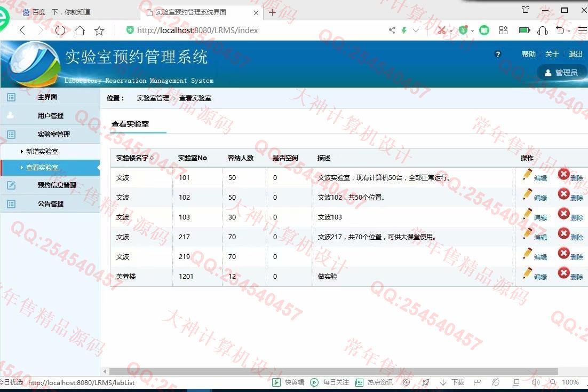
Task: Click the 预约信息管理 sidebar edit icon
Action: pyautogui.click(x=11, y=185)
